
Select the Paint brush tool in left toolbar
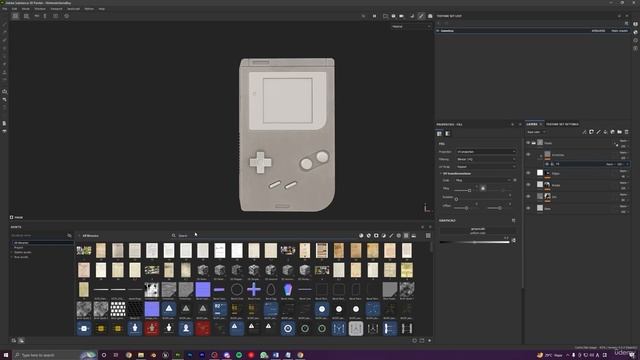pos(4,25)
